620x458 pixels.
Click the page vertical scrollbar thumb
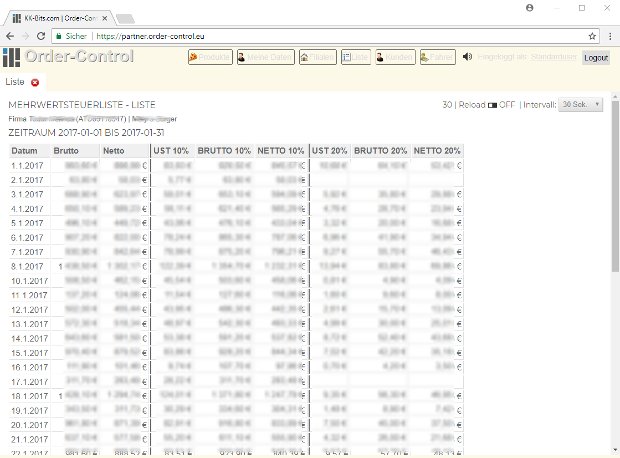615,186
